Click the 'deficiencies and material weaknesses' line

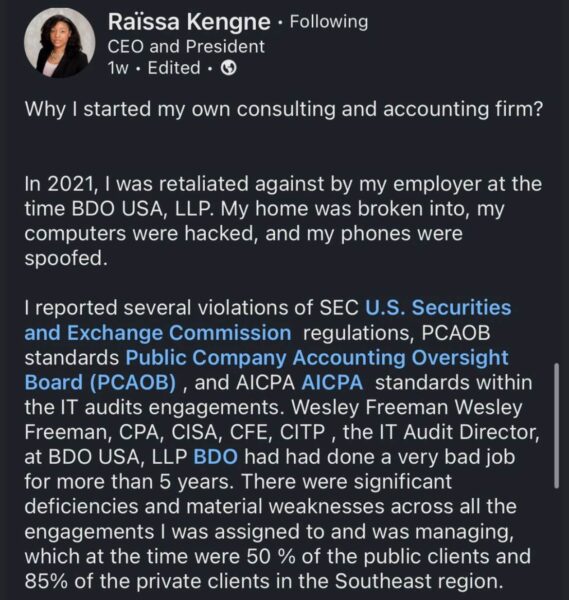tap(271, 507)
